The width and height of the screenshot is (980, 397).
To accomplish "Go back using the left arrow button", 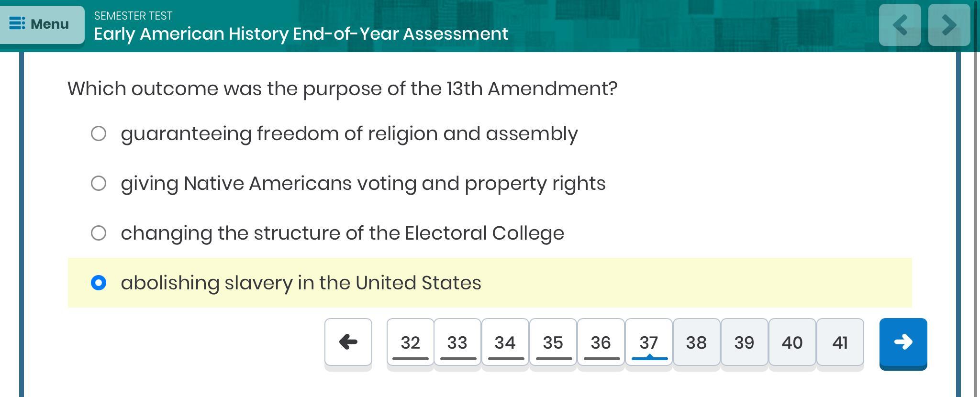I will (348, 342).
